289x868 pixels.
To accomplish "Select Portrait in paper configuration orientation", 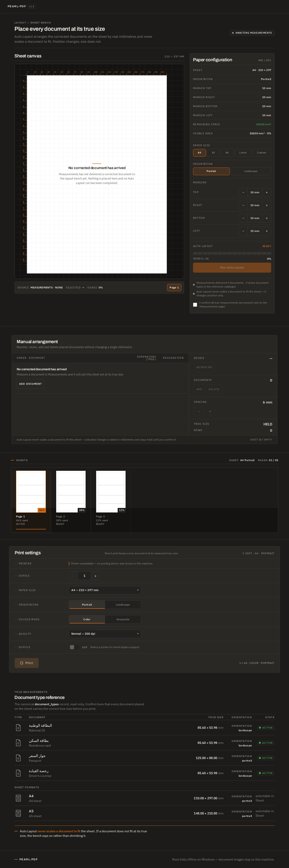I will [211, 171].
